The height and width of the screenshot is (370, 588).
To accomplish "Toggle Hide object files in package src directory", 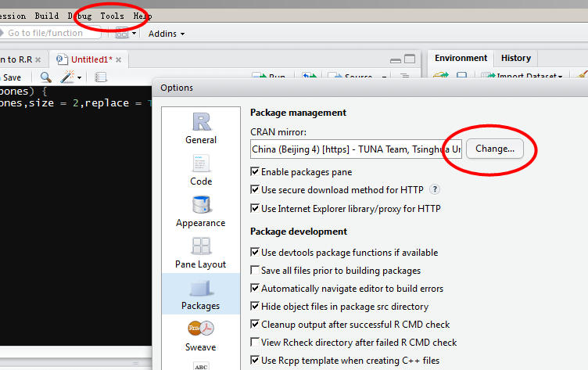I will (x=255, y=306).
